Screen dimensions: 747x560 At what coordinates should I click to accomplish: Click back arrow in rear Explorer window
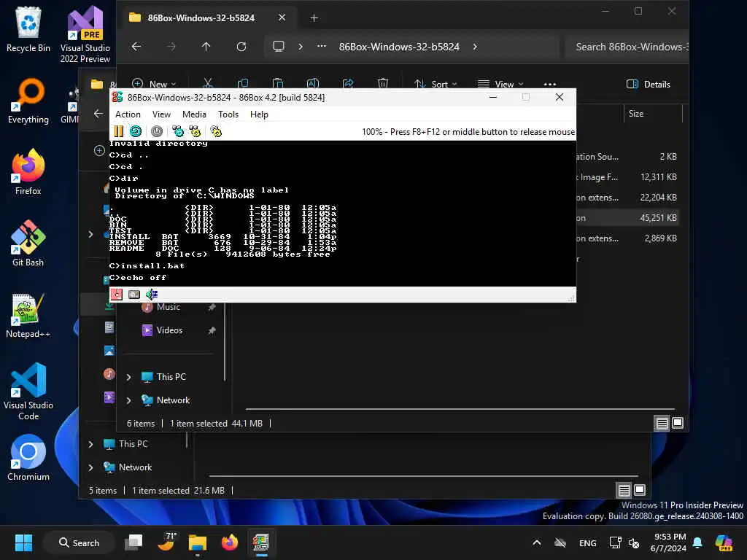(x=98, y=113)
